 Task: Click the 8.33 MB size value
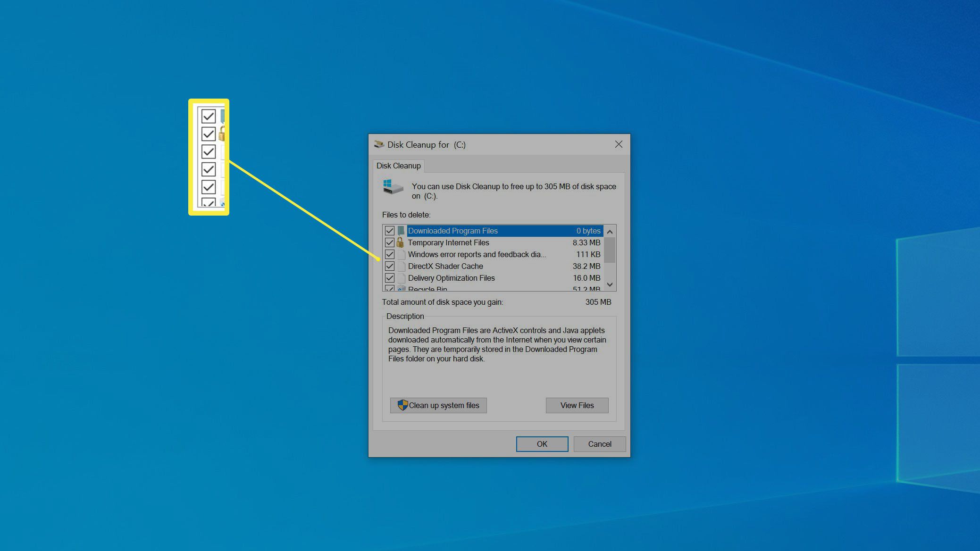coord(586,242)
